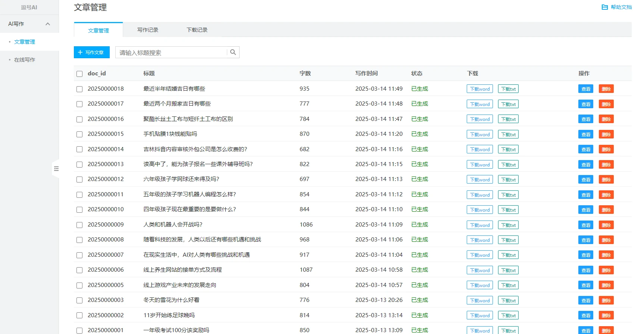Screen dimensions: 644x334
Task: Click the 已生成 status for doc 20250000010
Action: [420, 209]
